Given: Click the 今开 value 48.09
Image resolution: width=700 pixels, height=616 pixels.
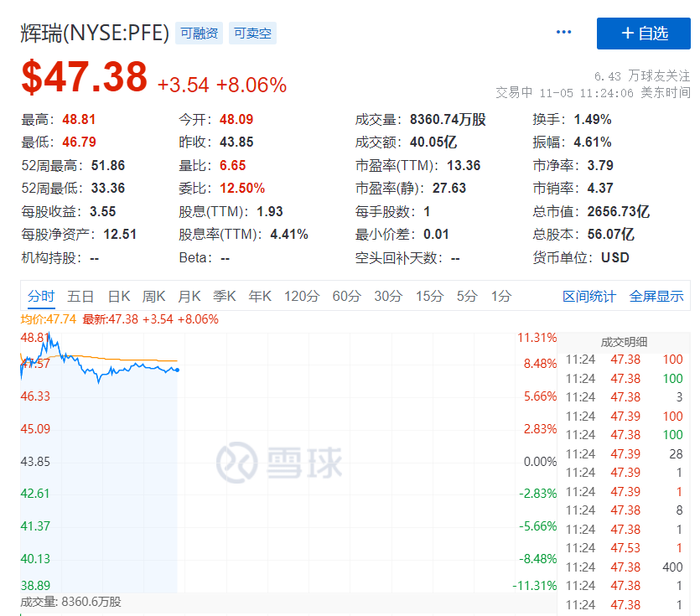Looking at the screenshot, I should click(236, 120).
